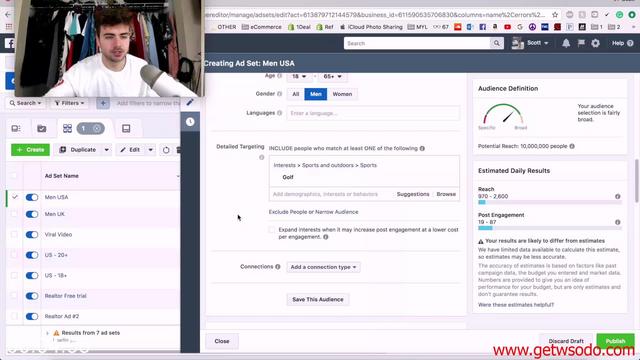Click the Reach estimate progress bar
640x360 pixels.
(549, 202)
